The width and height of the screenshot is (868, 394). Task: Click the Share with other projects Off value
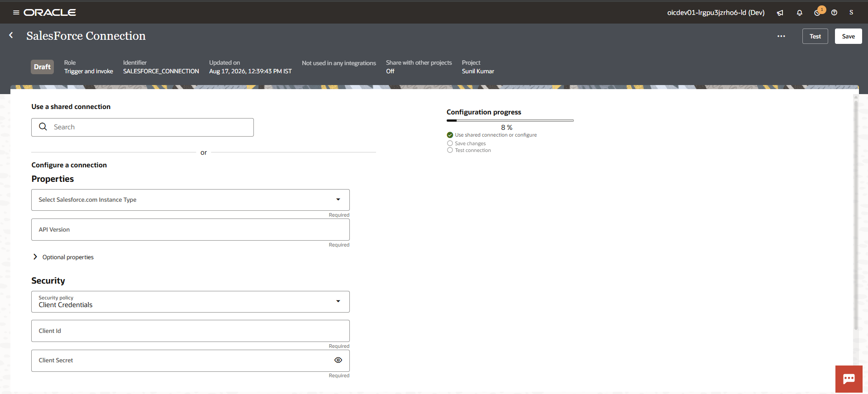coord(390,71)
